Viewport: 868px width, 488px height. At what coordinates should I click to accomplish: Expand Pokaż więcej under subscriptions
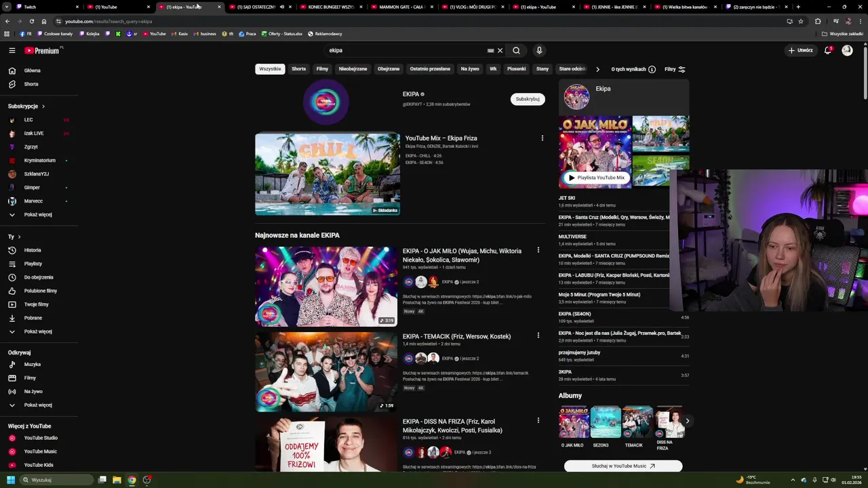(39, 215)
